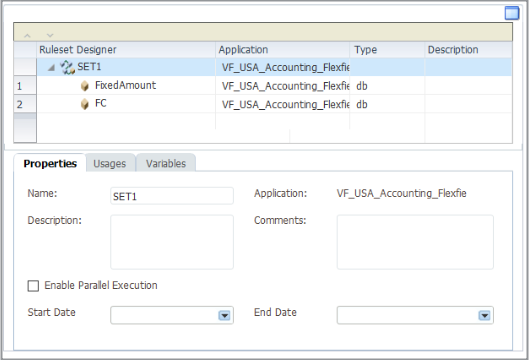Click the Type column header
The image size is (529, 360).
387,50
